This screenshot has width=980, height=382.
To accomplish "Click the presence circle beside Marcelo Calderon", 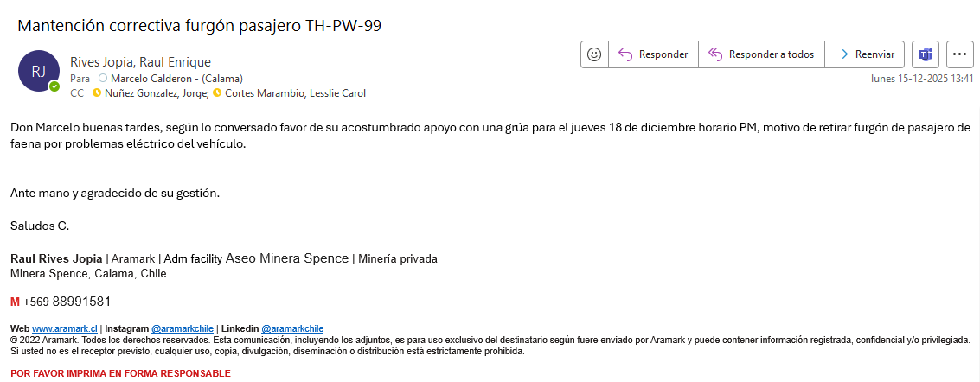I will [103, 78].
